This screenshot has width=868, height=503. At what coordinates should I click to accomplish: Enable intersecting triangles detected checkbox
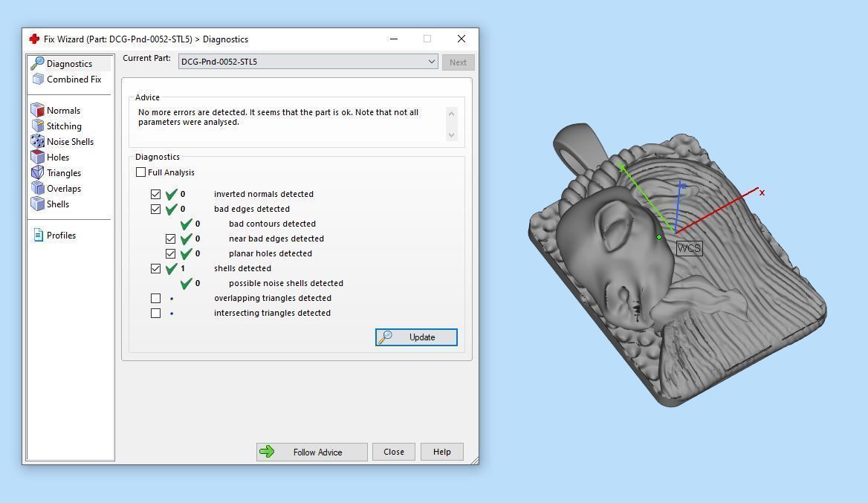[x=155, y=314]
